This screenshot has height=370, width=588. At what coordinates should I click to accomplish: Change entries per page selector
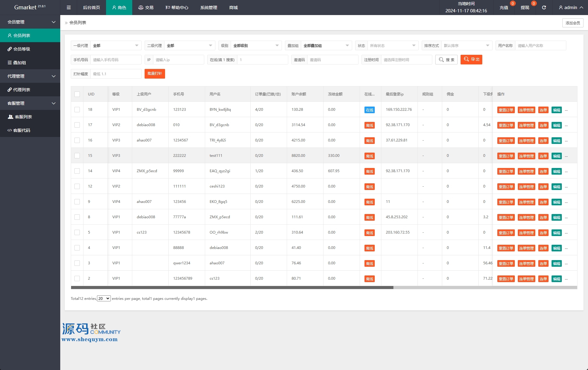pos(104,299)
